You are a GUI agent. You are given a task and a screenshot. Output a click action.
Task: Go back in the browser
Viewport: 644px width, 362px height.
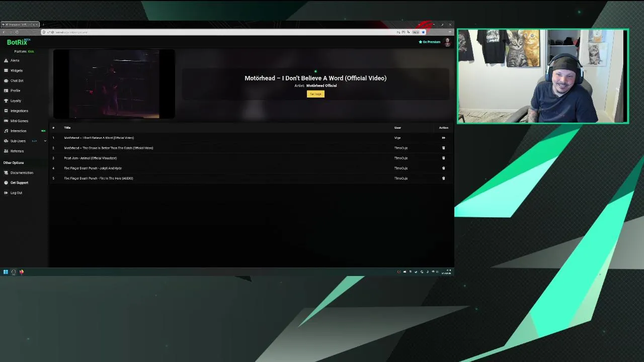(x=4, y=32)
